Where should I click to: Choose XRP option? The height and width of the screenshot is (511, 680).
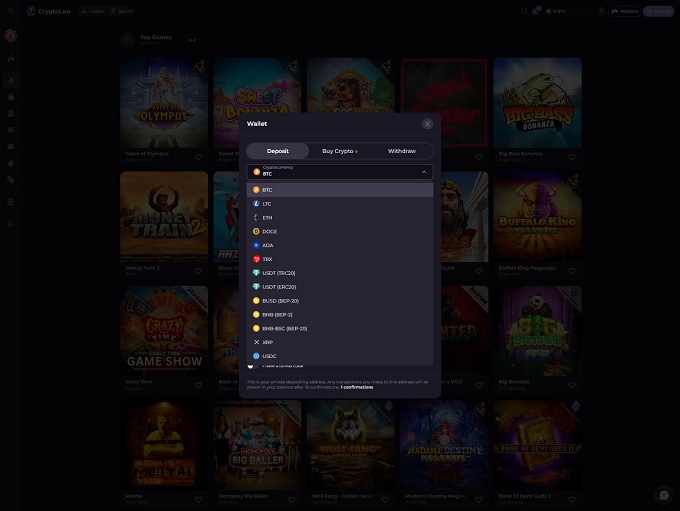tap(340, 343)
